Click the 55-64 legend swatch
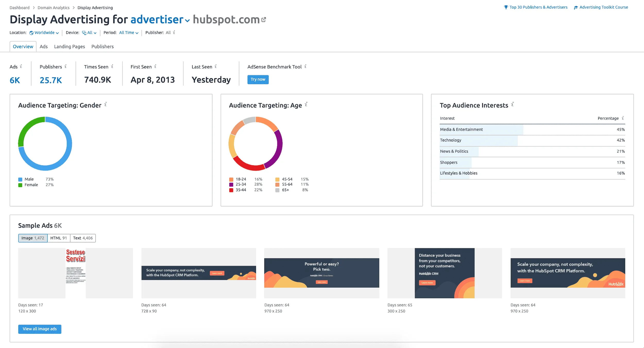The image size is (644, 348). point(277,185)
